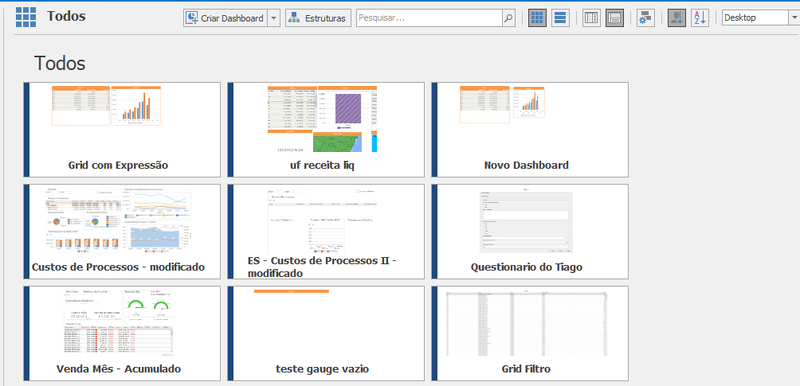The image size is (800, 386).
Task: Click the 'Custos de Processos - modificado' label
Action: (x=118, y=267)
